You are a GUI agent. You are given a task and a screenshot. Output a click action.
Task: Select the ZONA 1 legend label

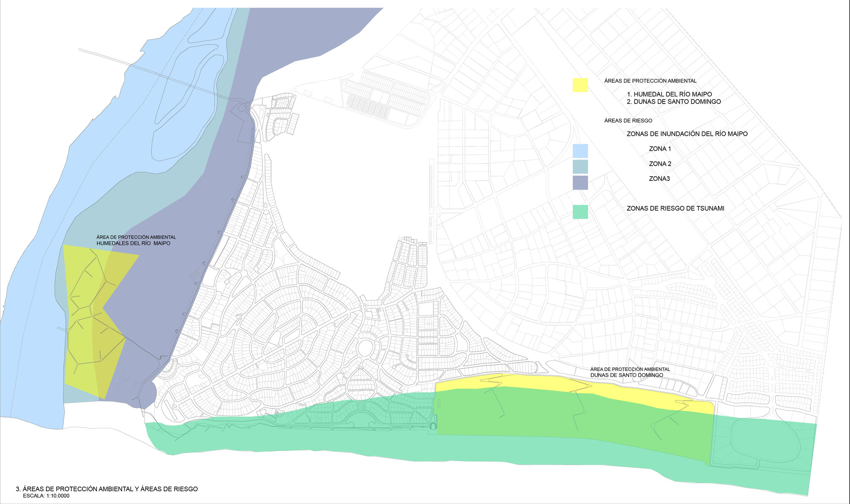pos(660,149)
